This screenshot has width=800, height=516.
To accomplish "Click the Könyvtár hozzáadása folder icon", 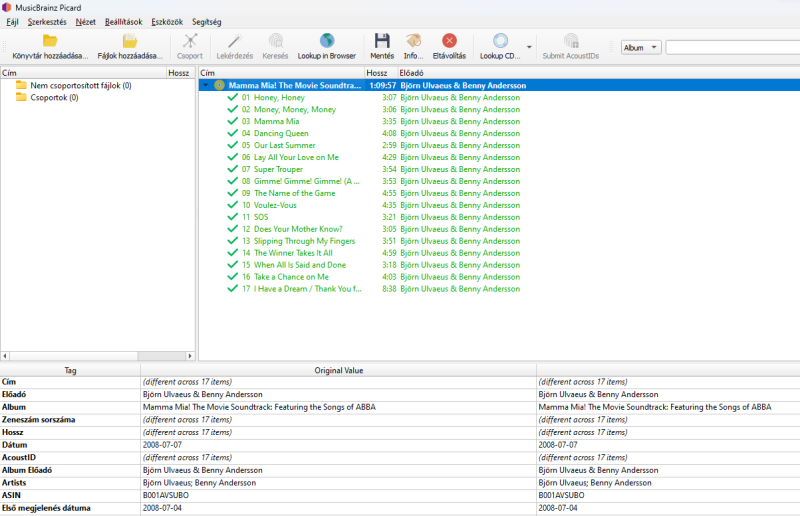I will pos(50,41).
